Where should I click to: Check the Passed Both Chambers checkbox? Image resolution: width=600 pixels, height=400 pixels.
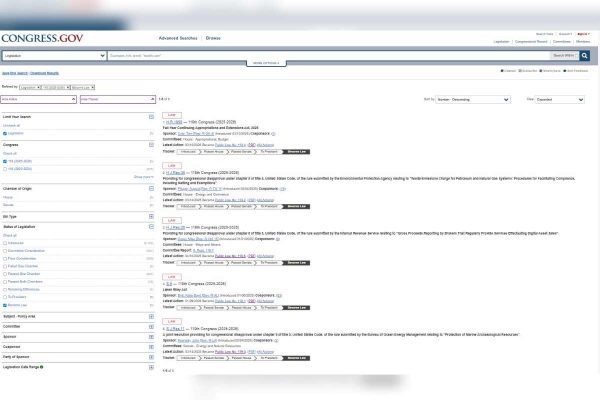pyautogui.click(x=5, y=282)
